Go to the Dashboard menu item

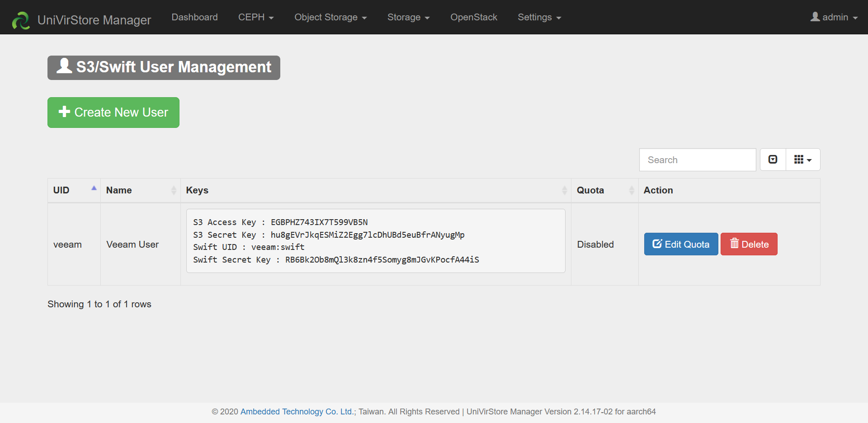(x=194, y=17)
